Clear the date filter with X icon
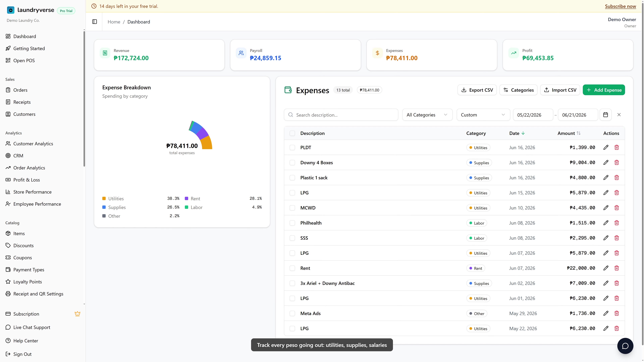644x362 pixels. [619, 115]
